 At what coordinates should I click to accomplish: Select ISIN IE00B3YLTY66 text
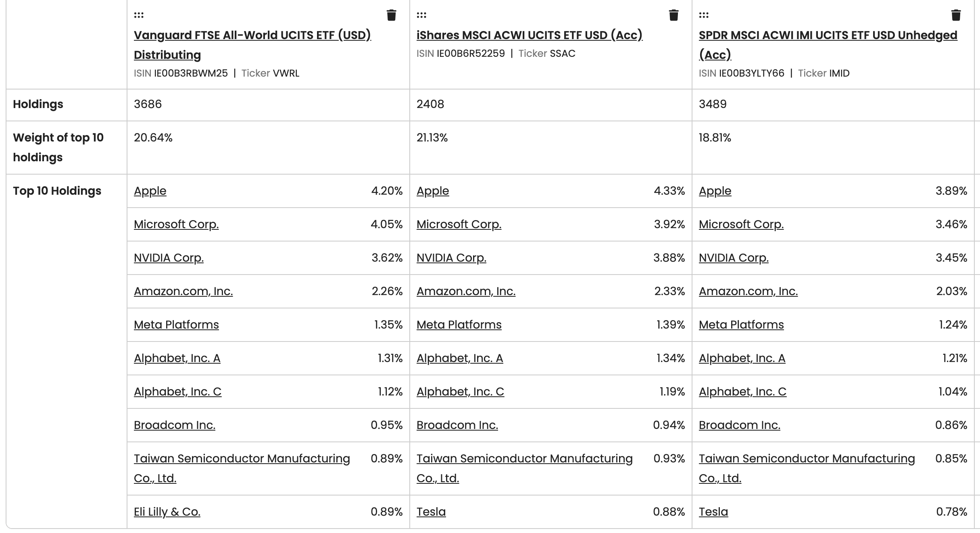pyautogui.click(x=752, y=73)
